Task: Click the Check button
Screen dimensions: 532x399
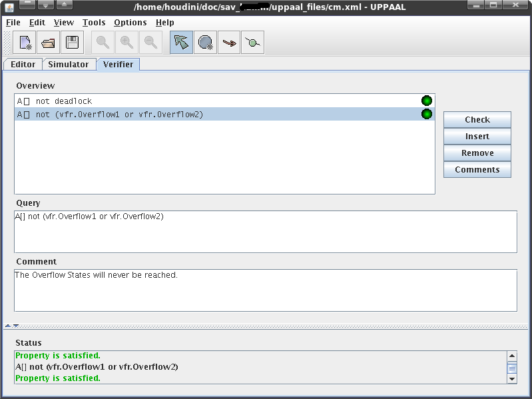Action: click(477, 119)
